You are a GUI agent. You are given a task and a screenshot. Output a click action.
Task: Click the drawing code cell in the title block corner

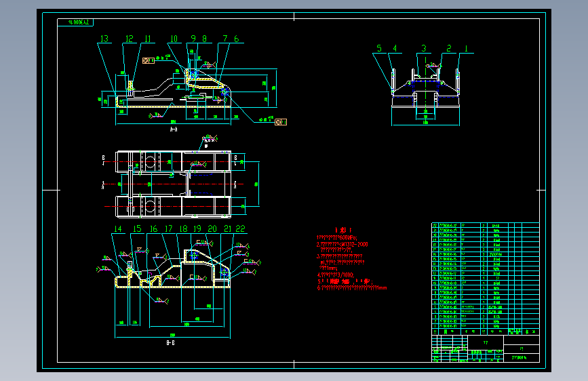[x=522, y=358]
